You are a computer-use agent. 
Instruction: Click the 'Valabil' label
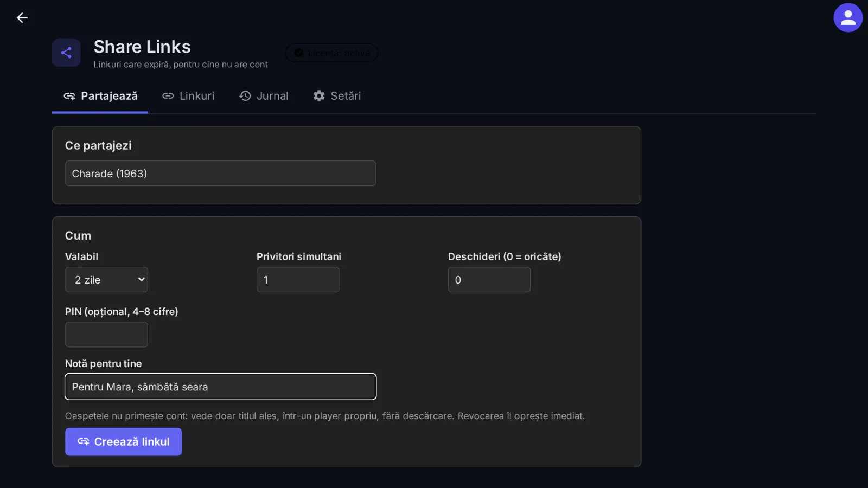[82, 256]
